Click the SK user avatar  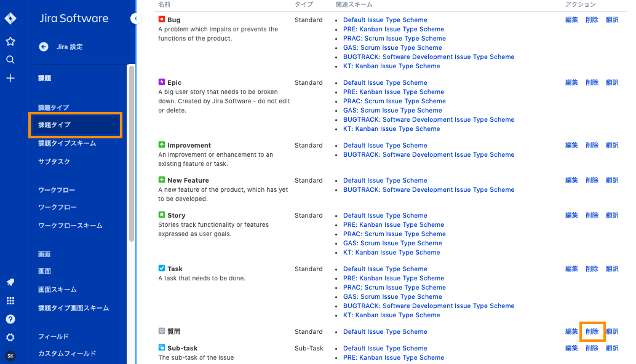pos(10,356)
